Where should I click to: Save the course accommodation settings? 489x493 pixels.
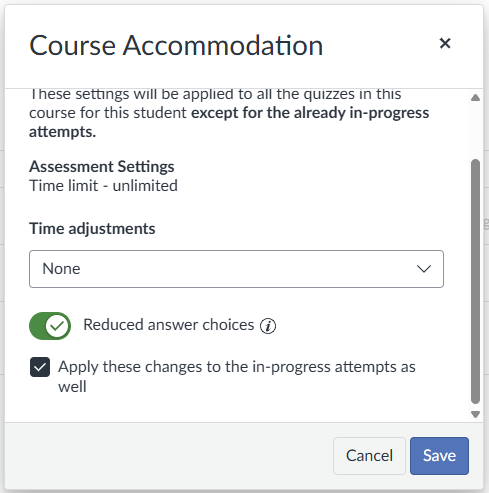pos(439,456)
